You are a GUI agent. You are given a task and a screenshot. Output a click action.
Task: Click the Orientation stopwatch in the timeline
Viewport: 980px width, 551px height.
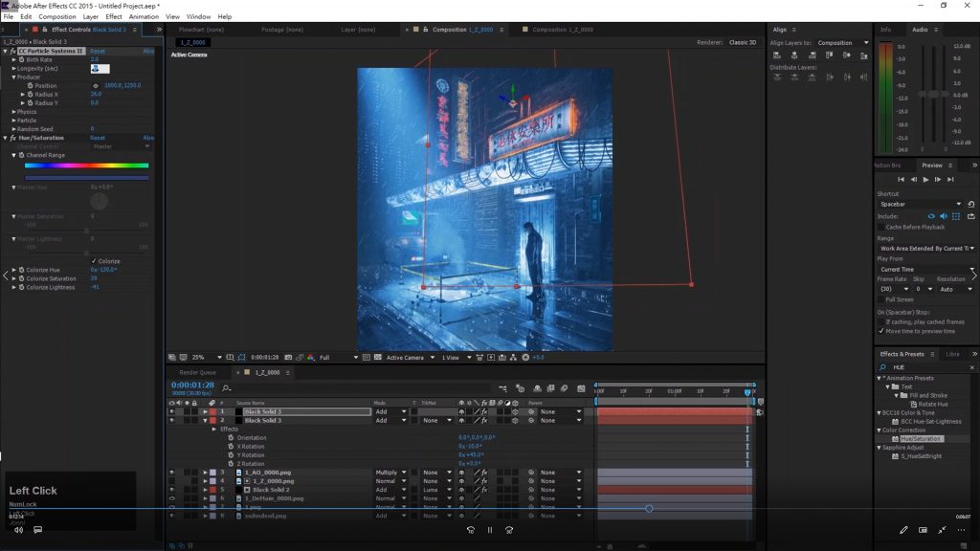231,438
